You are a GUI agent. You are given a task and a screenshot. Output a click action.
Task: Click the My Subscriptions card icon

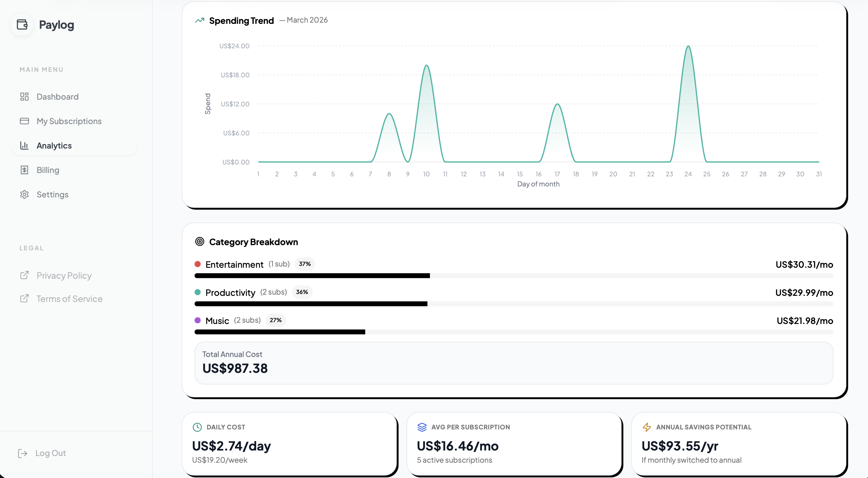pos(24,121)
